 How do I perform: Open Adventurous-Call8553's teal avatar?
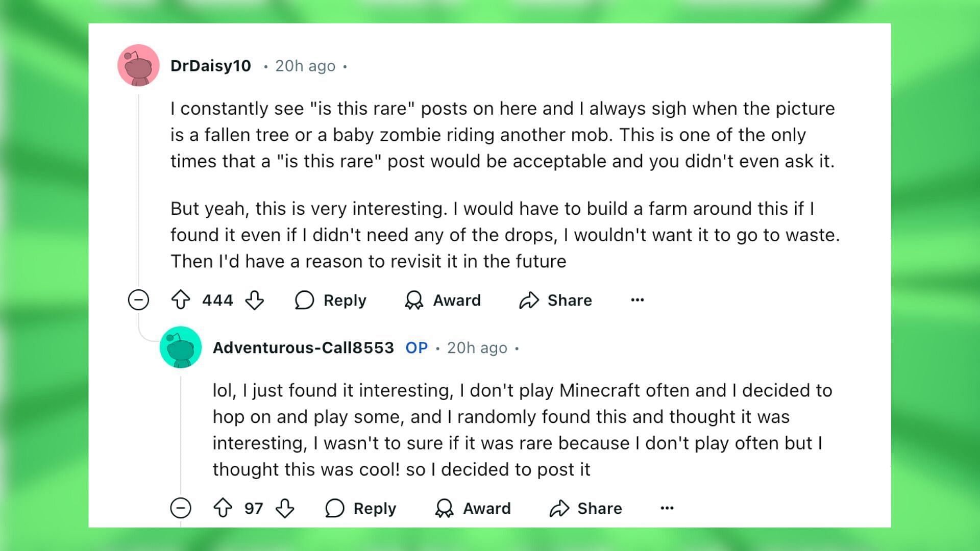pos(181,347)
